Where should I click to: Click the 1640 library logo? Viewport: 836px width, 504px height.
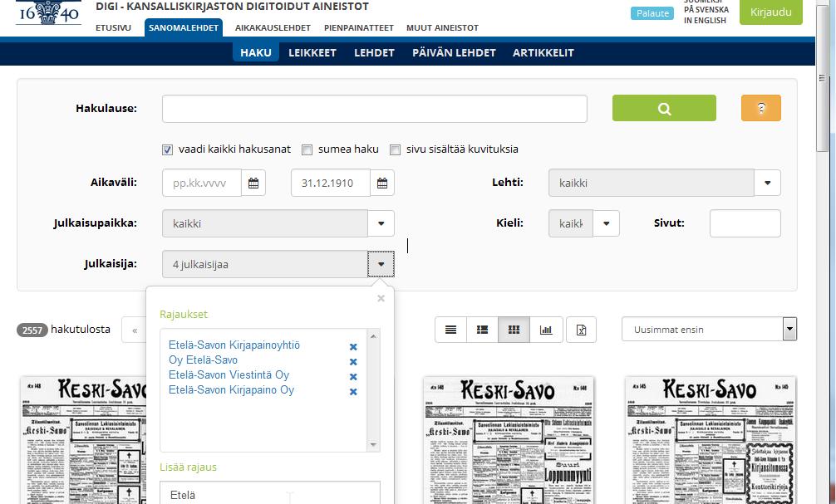[x=48, y=12]
